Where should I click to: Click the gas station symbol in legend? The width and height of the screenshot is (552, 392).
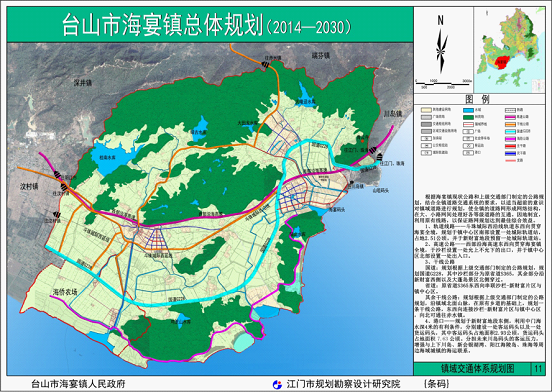[426, 138]
